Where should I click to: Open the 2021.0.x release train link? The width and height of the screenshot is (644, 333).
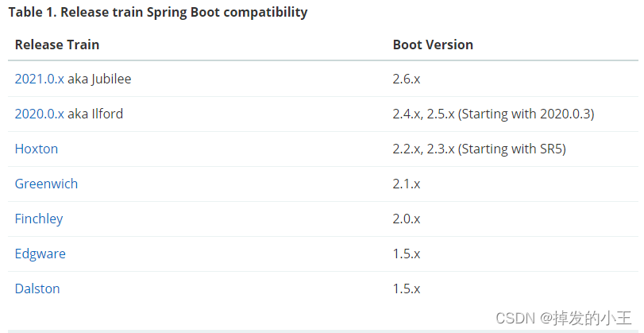[x=39, y=79]
